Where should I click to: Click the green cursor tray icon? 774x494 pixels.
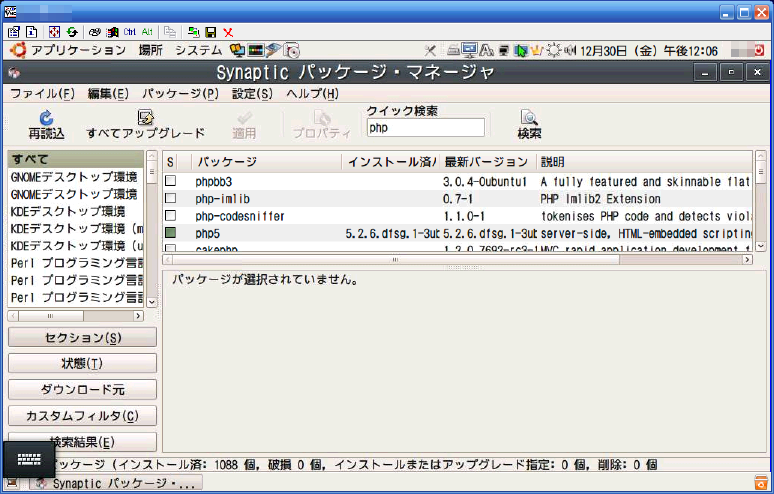pos(520,50)
